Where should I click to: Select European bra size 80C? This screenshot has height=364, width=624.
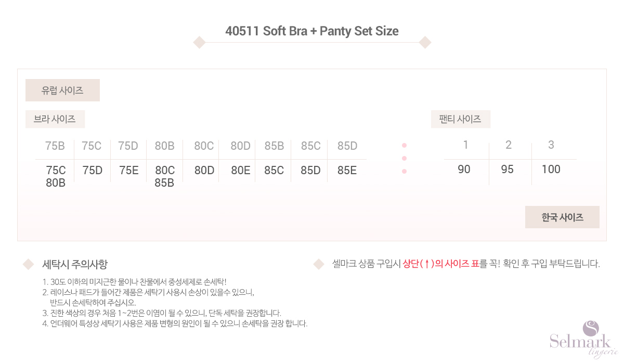[x=204, y=146]
